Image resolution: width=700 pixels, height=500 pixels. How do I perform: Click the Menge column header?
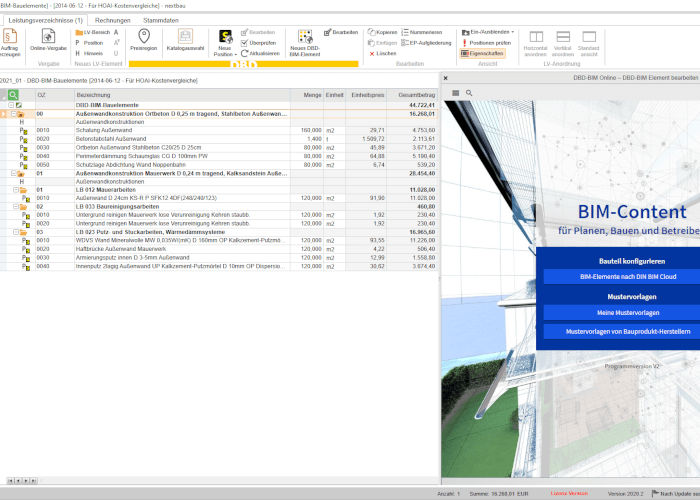[x=307, y=95]
